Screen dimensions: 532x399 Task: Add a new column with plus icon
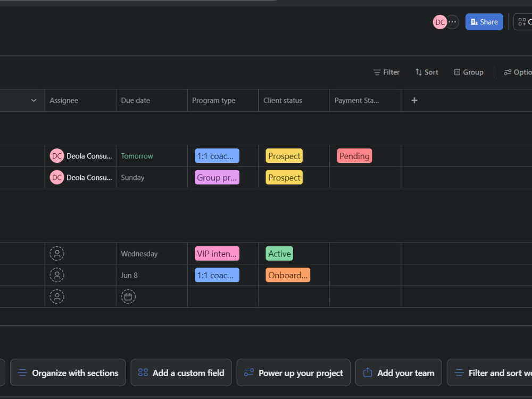[x=414, y=101]
